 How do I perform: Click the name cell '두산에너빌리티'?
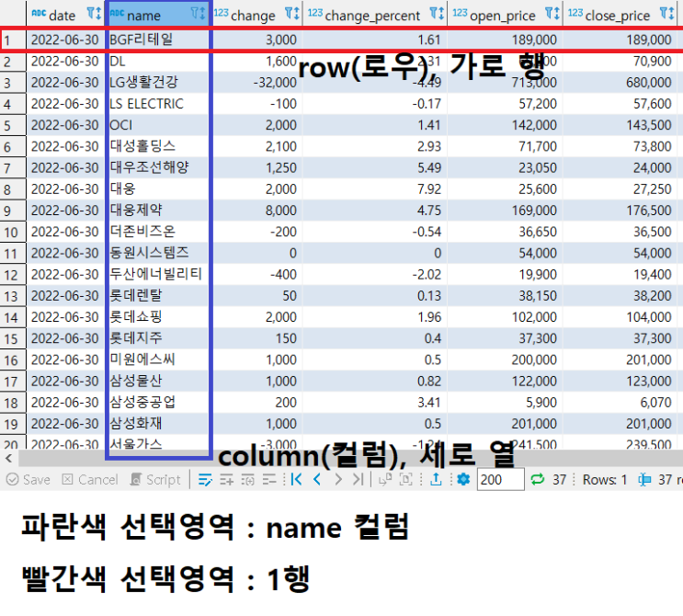[158, 274]
